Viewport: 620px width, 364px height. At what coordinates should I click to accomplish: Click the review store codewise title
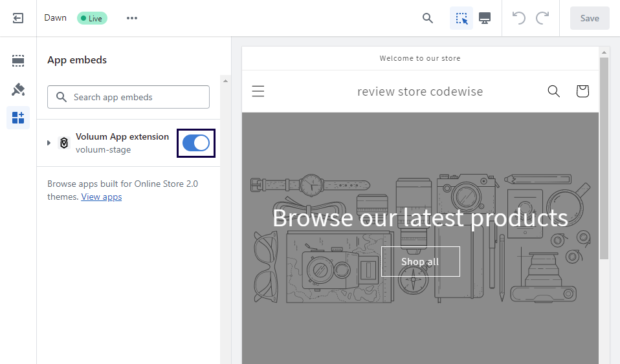click(420, 92)
